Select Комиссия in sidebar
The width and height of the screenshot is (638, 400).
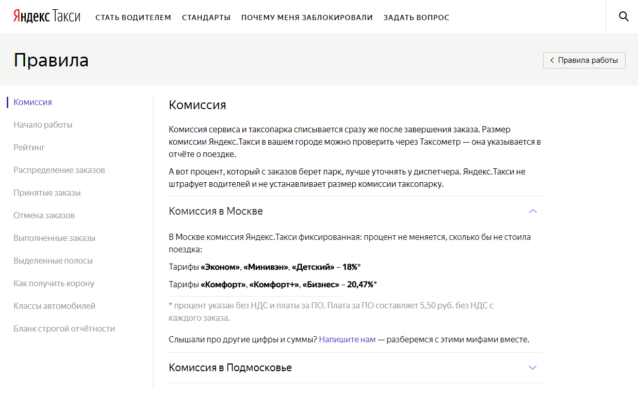coord(33,102)
